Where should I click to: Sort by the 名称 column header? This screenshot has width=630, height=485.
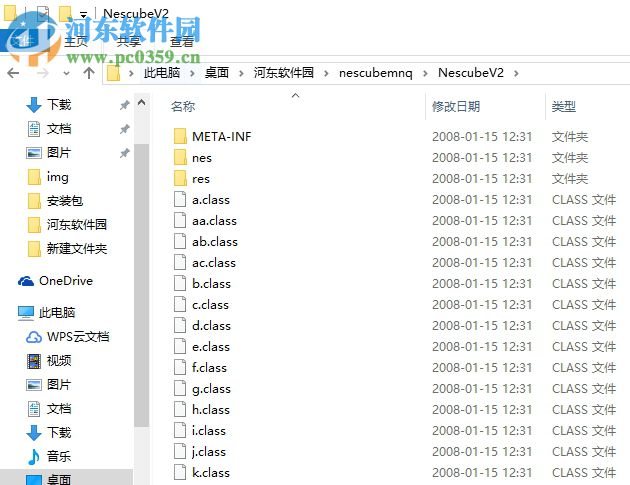click(183, 106)
